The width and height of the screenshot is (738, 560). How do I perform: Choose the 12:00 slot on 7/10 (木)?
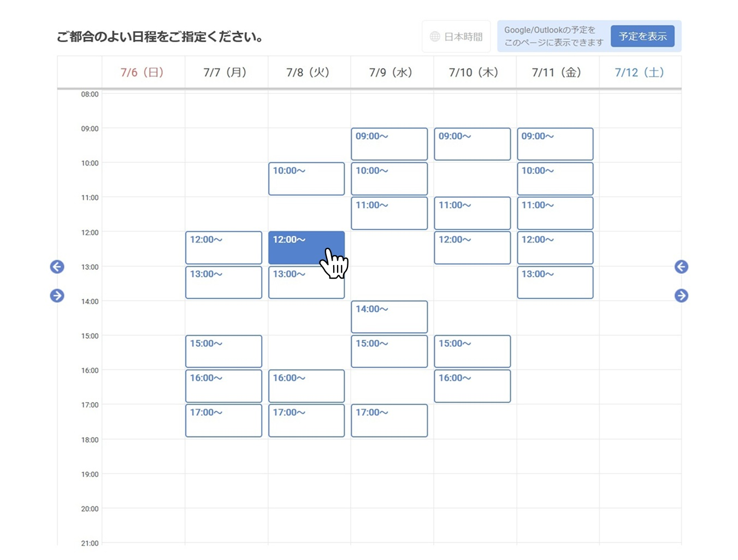(472, 247)
